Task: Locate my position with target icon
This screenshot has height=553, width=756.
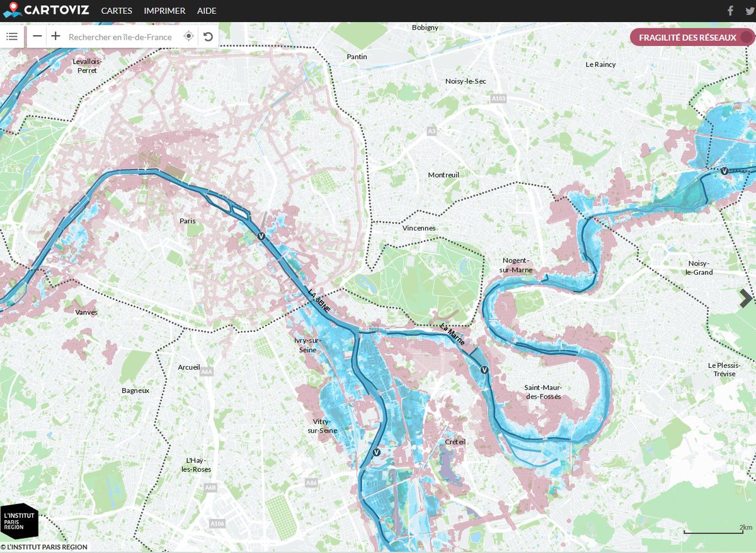Action: [188, 37]
